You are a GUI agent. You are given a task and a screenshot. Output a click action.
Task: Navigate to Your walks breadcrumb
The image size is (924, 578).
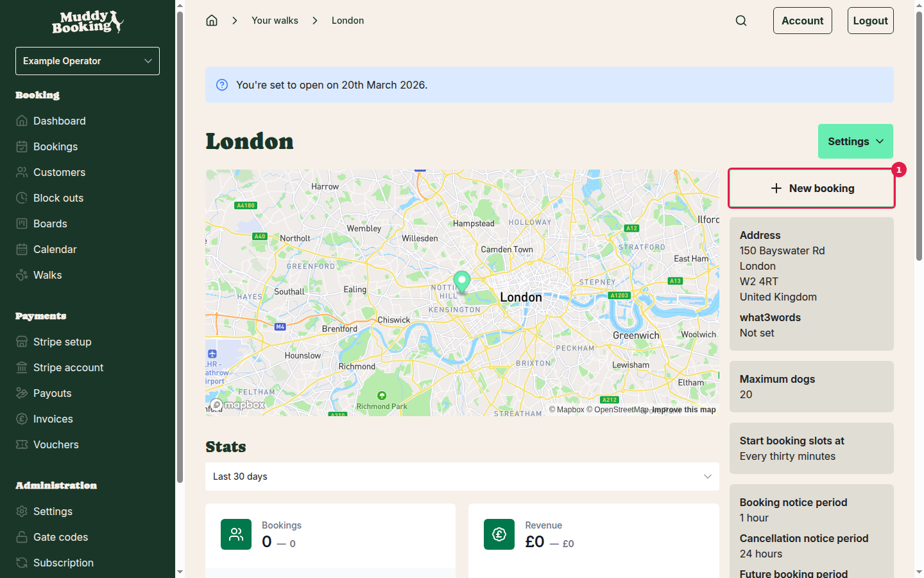click(x=275, y=20)
